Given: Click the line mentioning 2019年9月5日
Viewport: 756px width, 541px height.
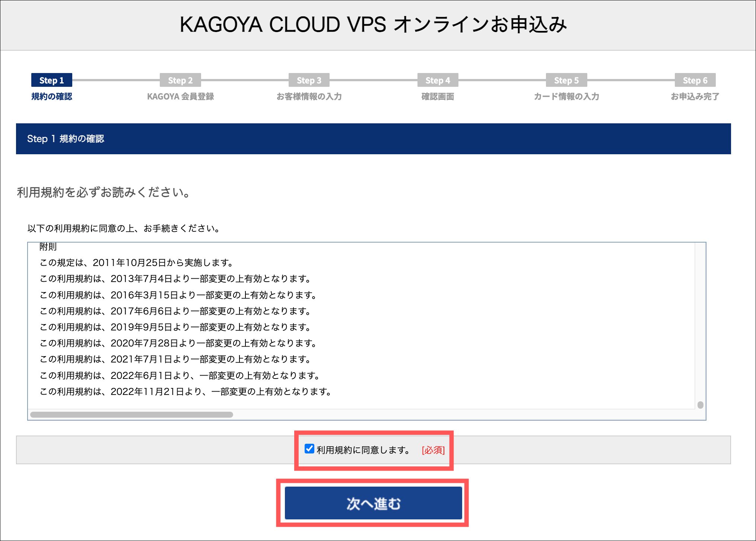Looking at the screenshot, I should [x=175, y=327].
